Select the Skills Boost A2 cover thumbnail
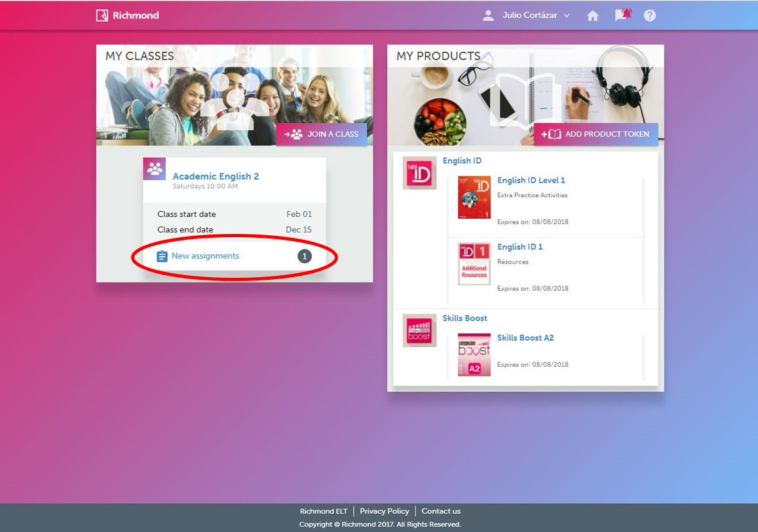The image size is (758, 532). [x=474, y=354]
